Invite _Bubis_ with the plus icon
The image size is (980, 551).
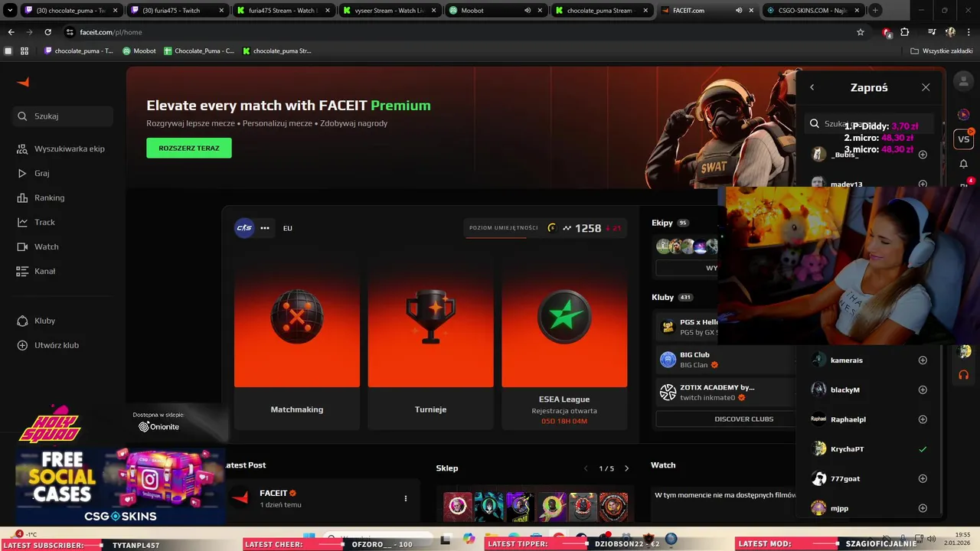tap(923, 155)
